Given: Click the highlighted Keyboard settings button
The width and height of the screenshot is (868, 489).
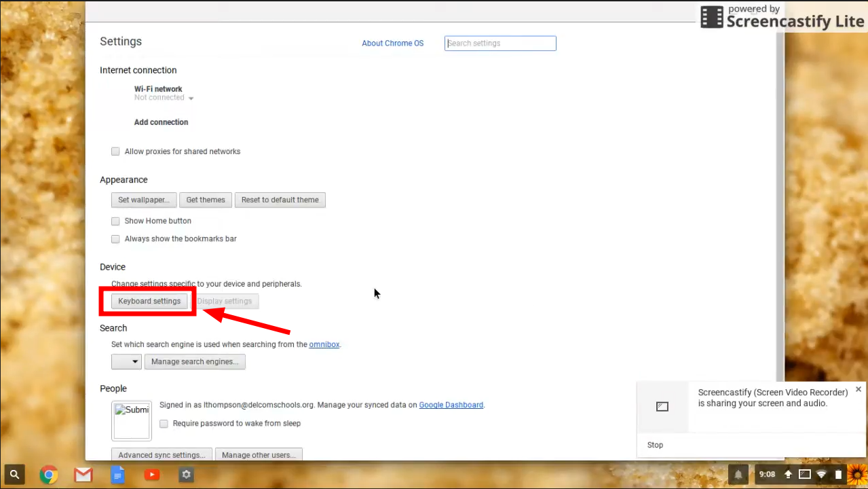Looking at the screenshot, I should pyautogui.click(x=149, y=301).
